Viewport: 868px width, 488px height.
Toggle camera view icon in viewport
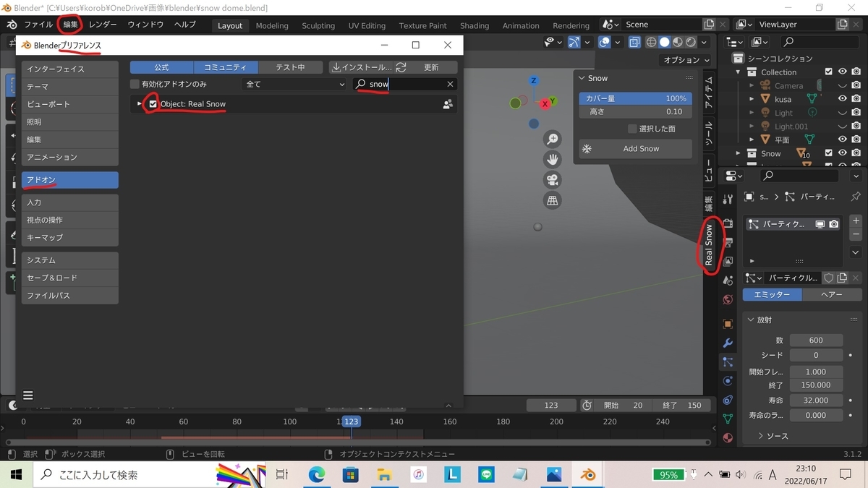[x=553, y=180]
